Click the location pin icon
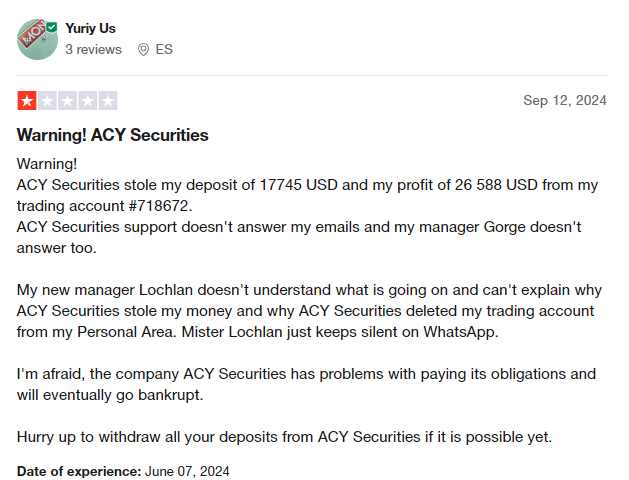The image size is (629, 480). pos(143,50)
